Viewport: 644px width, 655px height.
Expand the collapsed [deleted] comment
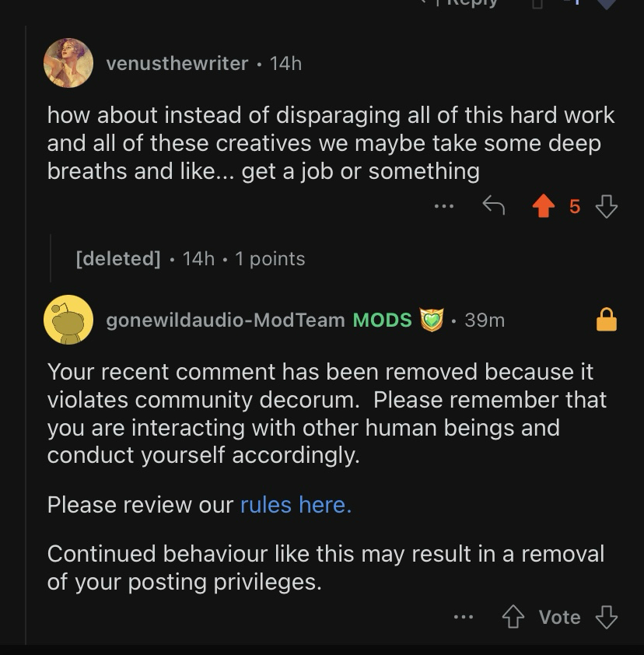coord(118,258)
